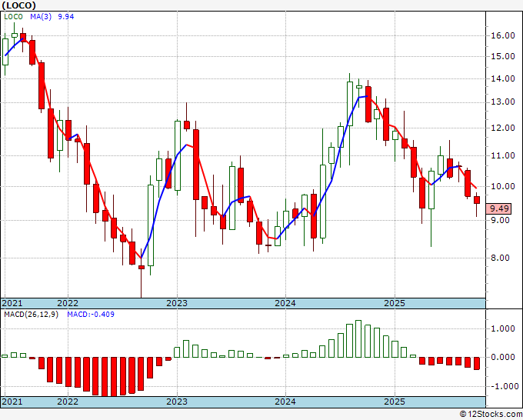Click 2022 on the MACD panel time axis
523x420 pixels.
(x=68, y=402)
